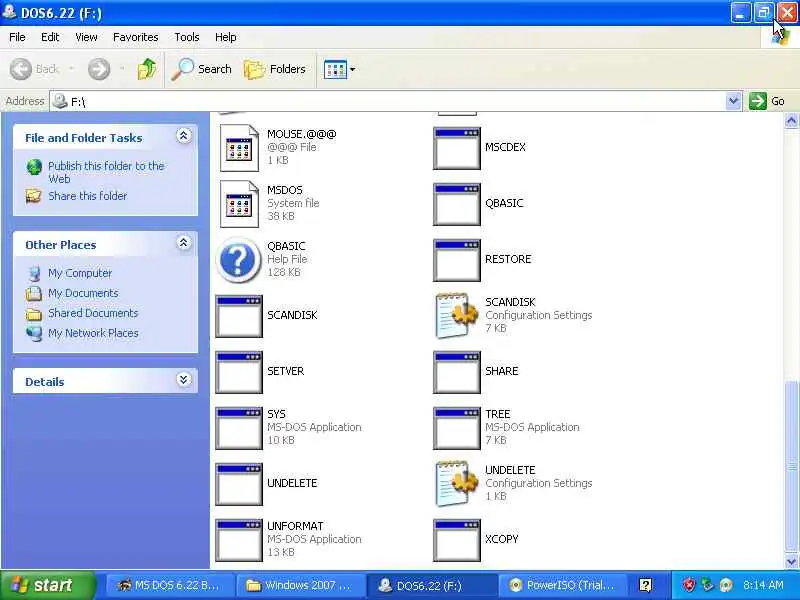
Task: Click the Windows start button
Action: pos(47,585)
